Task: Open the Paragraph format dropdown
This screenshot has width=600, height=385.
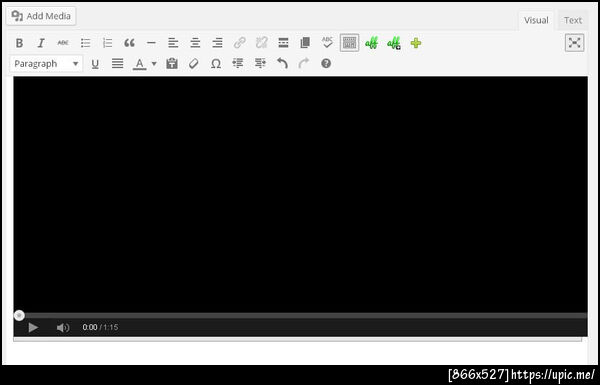Action: pyautogui.click(x=46, y=64)
